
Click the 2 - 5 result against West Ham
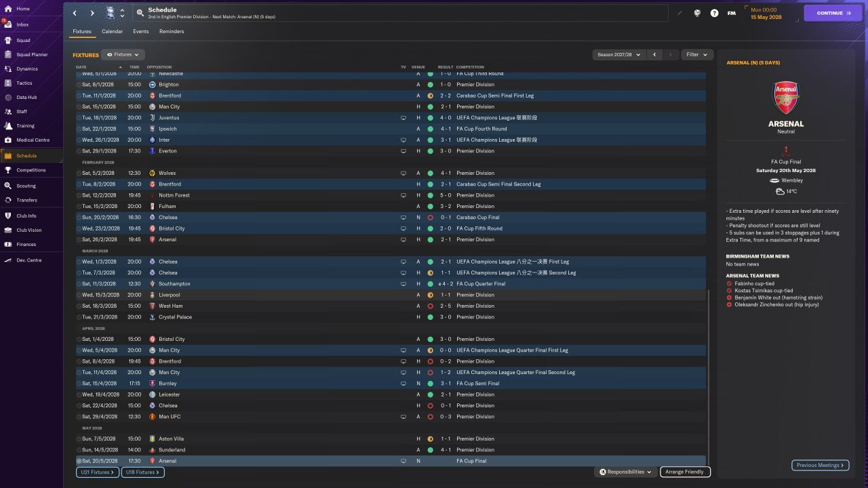(x=445, y=306)
